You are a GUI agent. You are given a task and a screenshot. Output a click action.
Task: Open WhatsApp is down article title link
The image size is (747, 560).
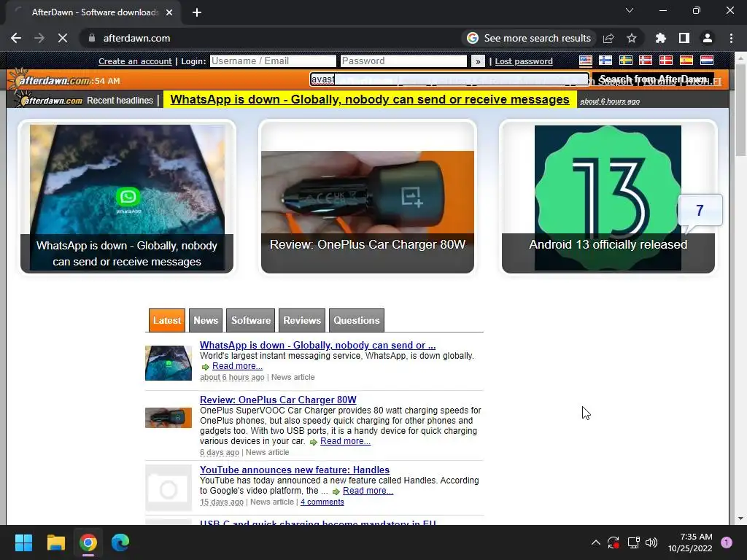(318, 345)
